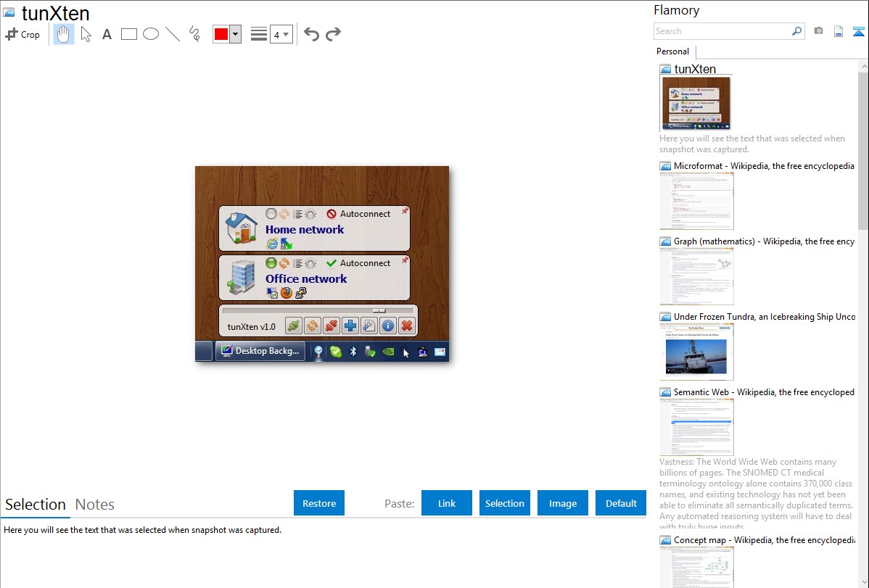Viewport: 869px width, 588px height.
Task: Select the text annotation tool A
Action: (107, 34)
